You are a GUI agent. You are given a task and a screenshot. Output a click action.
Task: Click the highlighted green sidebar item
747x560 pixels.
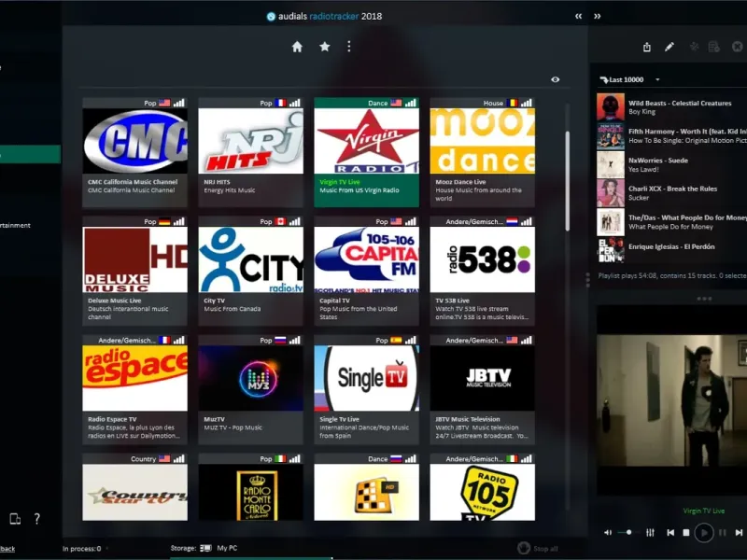(30, 155)
